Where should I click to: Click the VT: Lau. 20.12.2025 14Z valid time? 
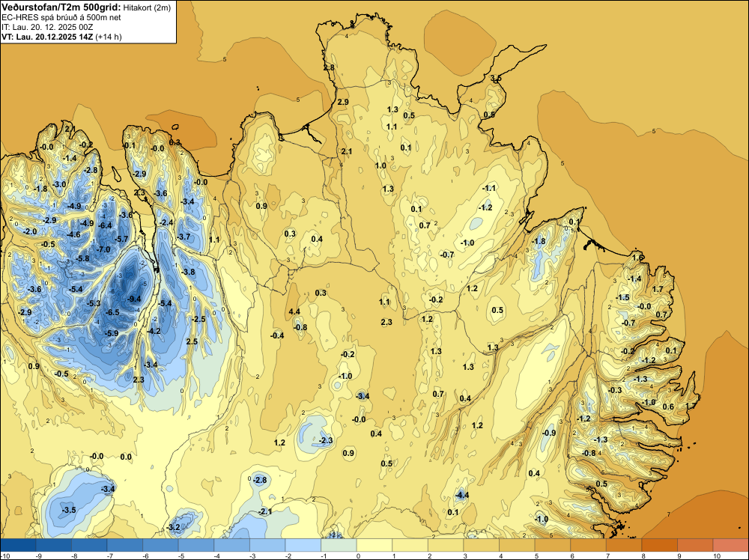[47, 37]
